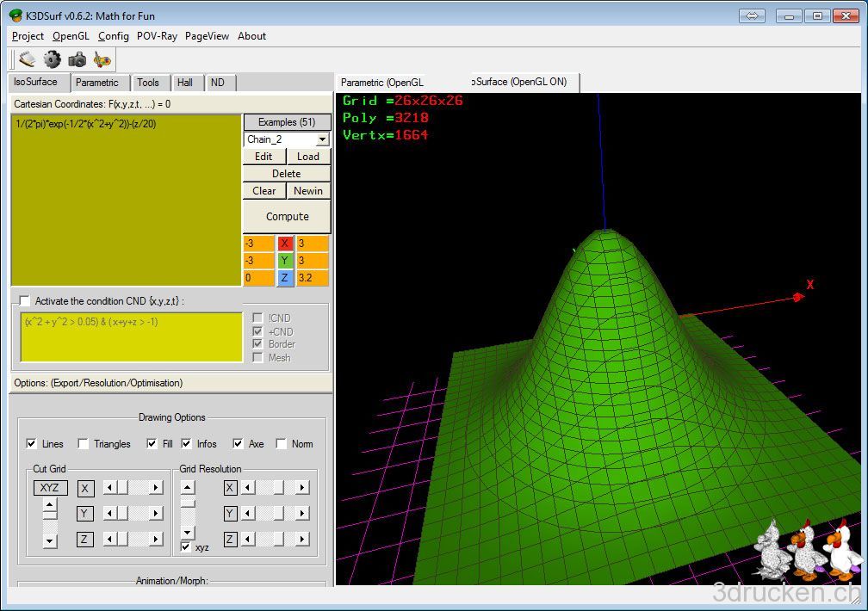The width and height of the screenshot is (868, 611).
Task: Switch to the Parametric tab in left panel
Action: click(x=97, y=83)
